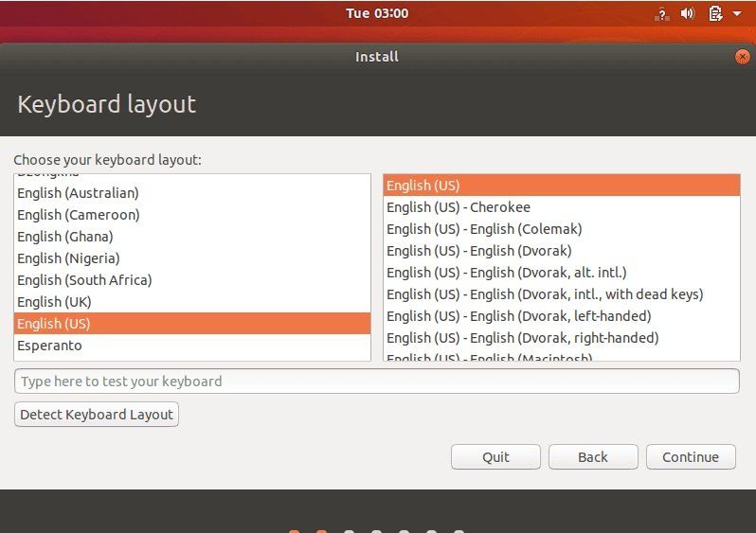Viewport: 756px width, 533px height.
Task: Close the Install window
Action: (743, 57)
